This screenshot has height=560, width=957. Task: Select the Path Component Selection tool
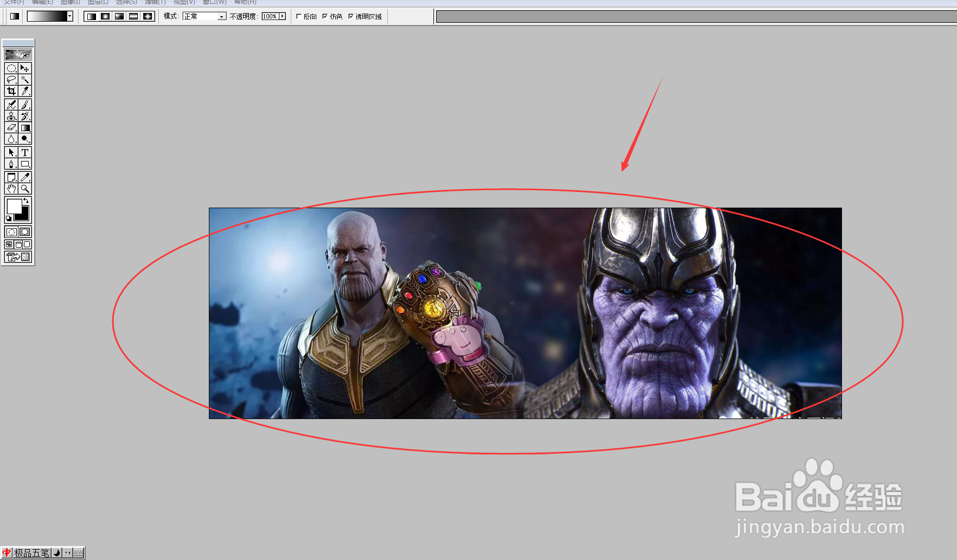pos(11,152)
